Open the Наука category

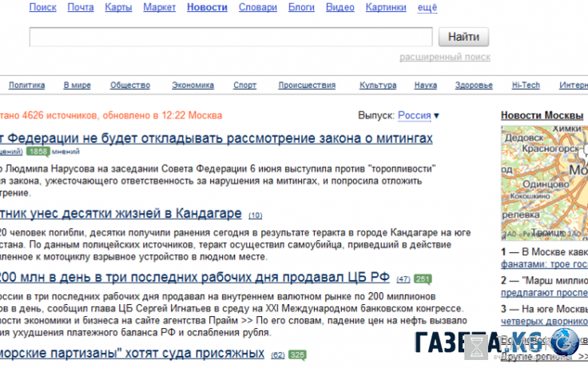tap(426, 86)
